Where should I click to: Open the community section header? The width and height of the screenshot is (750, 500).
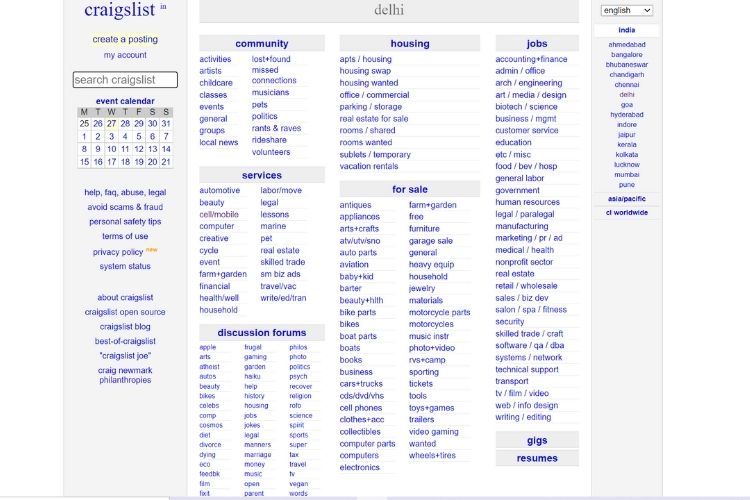point(262,44)
